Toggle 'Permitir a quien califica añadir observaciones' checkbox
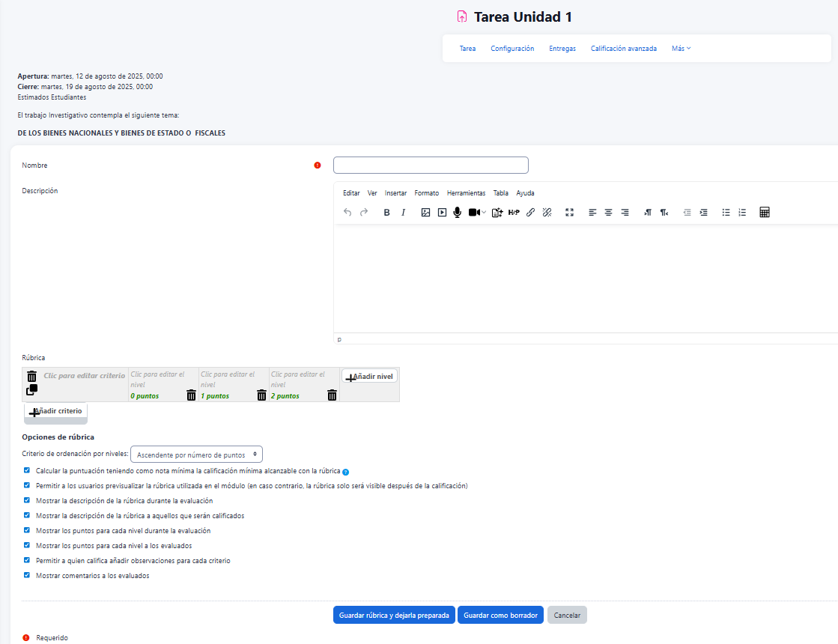This screenshot has height=644, width=838. 27,560
